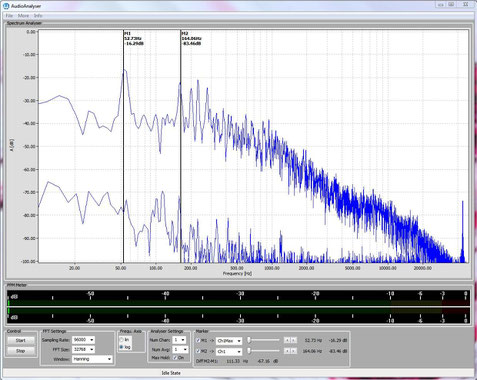The width and height of the screenshot is (477, 380).
Task: Click the Diff M2-M1 value 111.33 Hz
Action: 237,361
